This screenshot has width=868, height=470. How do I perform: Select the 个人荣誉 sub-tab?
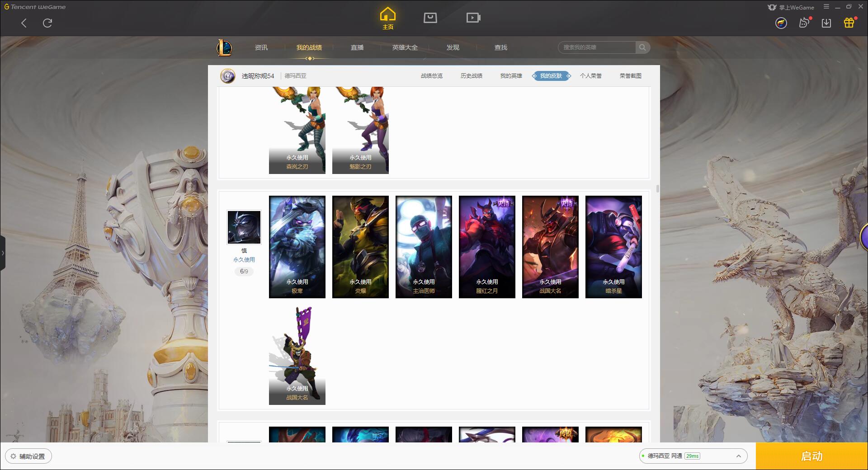tap(591, 76)
